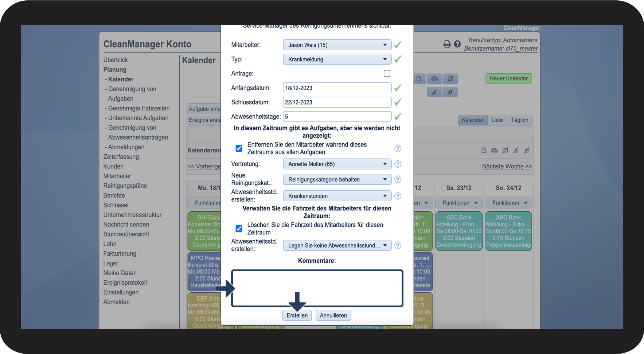Click the small document icon above Nächste Woche
The height and width of the screenshot is (354, 644).
tap(484, 150)
